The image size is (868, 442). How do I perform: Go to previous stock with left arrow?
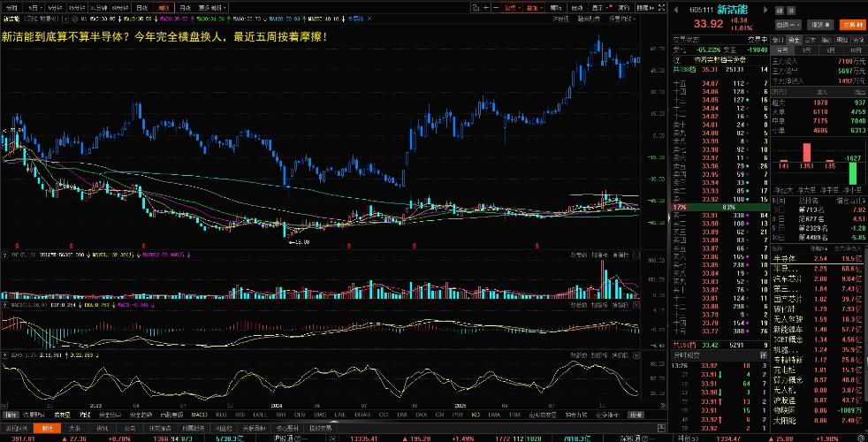[676, 10]
